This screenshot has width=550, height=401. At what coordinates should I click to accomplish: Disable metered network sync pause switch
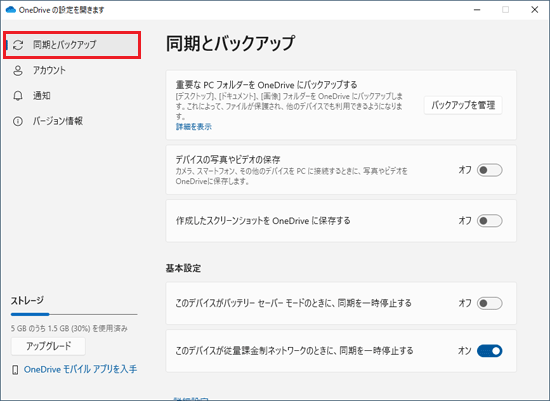[x=490, y=351]
